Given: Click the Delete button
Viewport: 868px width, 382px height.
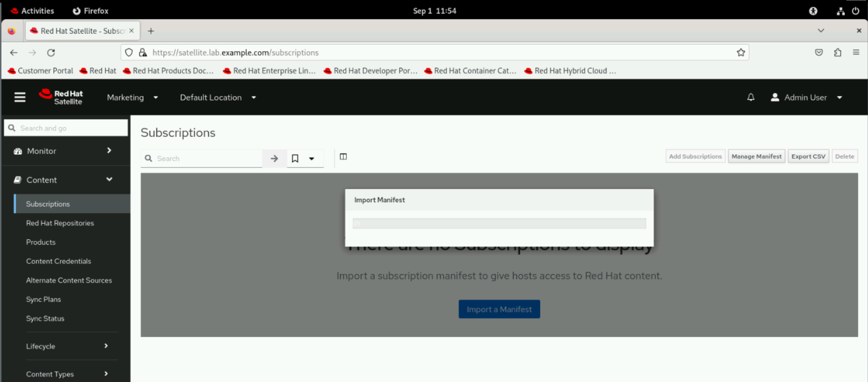Looking at the screenshot, I should pyautogui.click(x=845, y=156).
